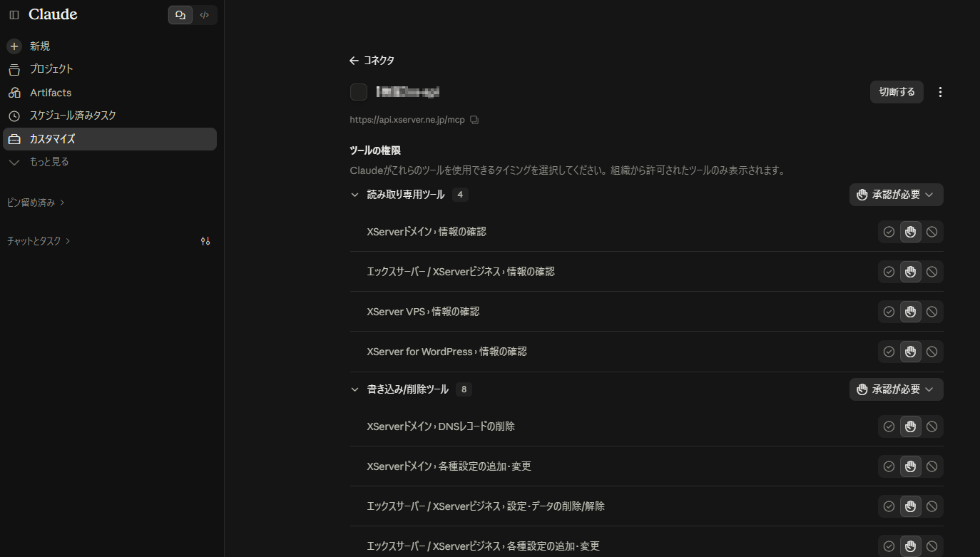Screen dimensions: 980x557
Task: Always allow XServer for WordPress 情報の確認
Action: click(x=889, y=352)
